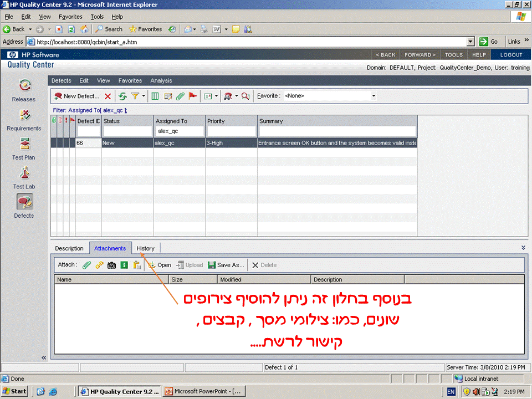The width and height of the screenshot is (532, 399).
Task: Click the Internet Explorer Home icon
Action: [x=84, y=29]
